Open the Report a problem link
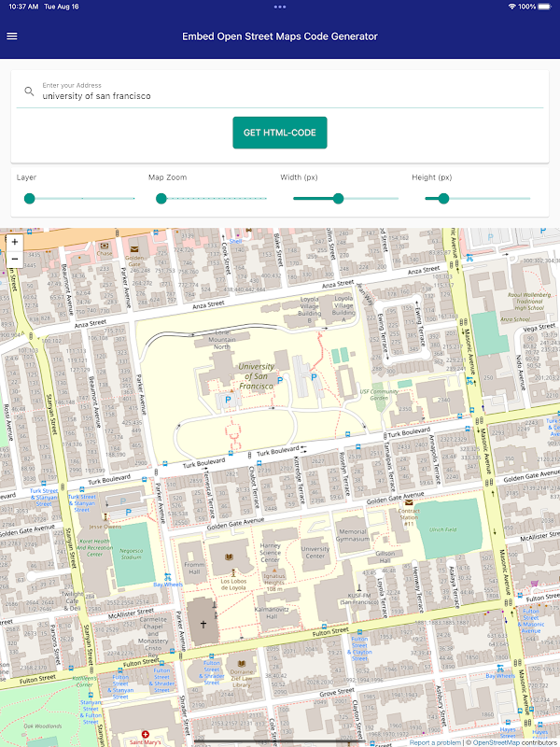560x747 pixels. [x=435, y=742]
